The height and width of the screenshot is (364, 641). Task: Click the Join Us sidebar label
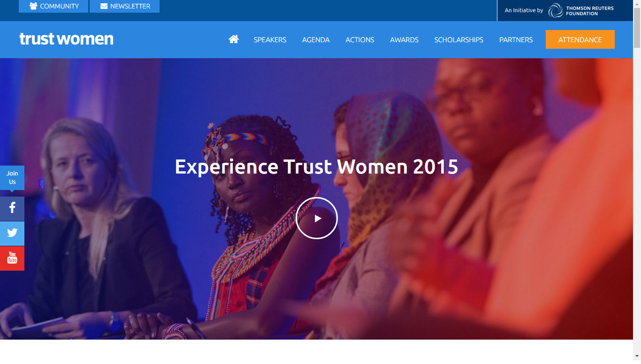pos(12,178)
